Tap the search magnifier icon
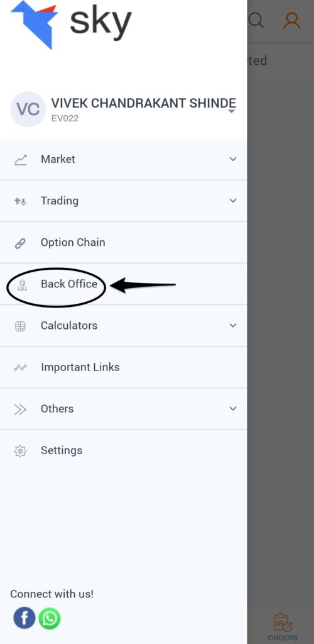 pyautogui.click(x=256, y=19)
